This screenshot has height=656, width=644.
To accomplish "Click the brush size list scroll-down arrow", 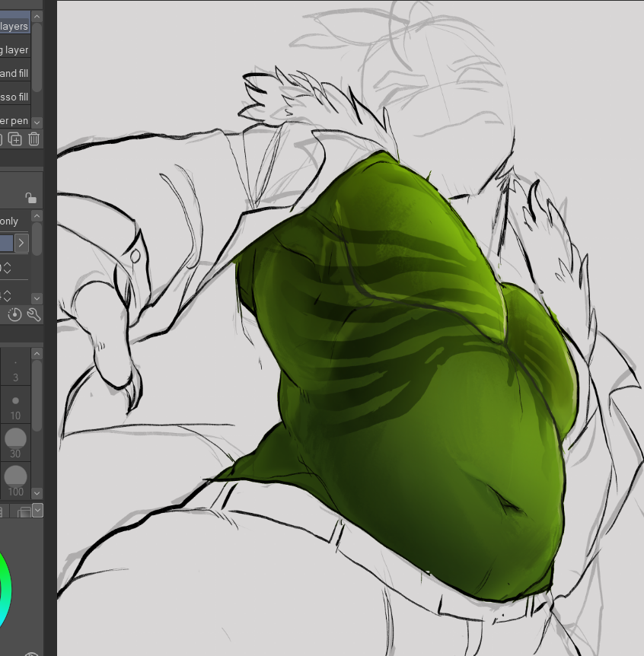I will click(x=37, y=493).
